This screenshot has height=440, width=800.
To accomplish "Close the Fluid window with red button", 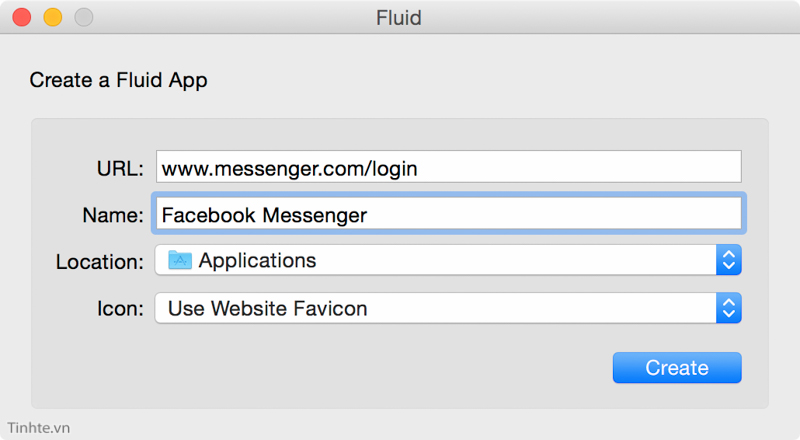I will tap(22, 17).
